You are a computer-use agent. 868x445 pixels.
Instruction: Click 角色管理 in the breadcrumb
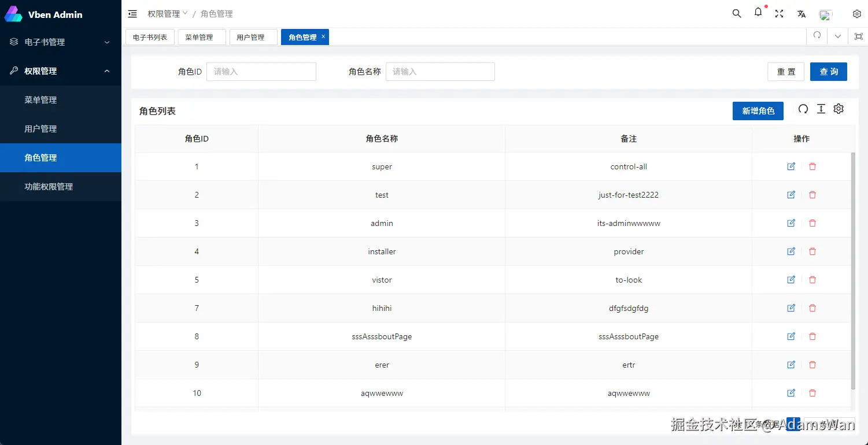pos(217,14)
